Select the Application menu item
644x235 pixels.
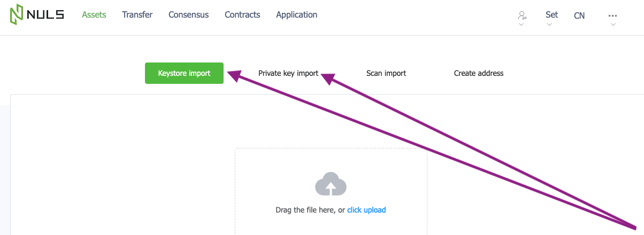[x=296, y=15]
